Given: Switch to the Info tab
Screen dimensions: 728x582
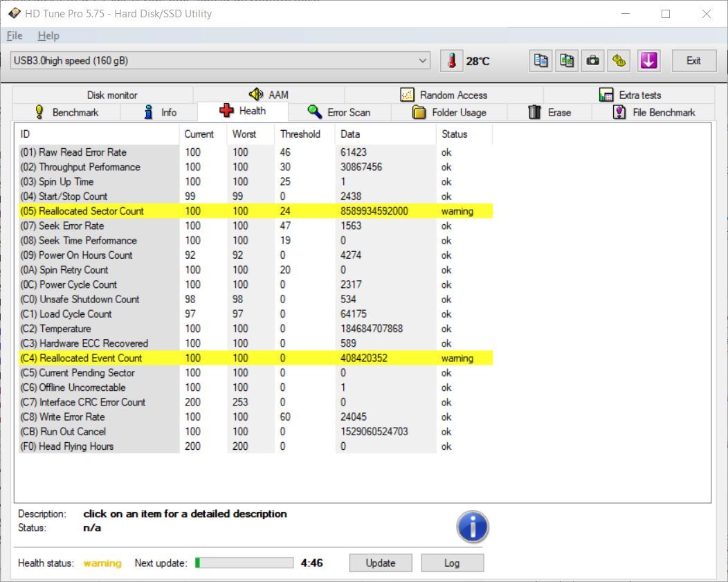Looking at the screenshot, I should point(159,112).
